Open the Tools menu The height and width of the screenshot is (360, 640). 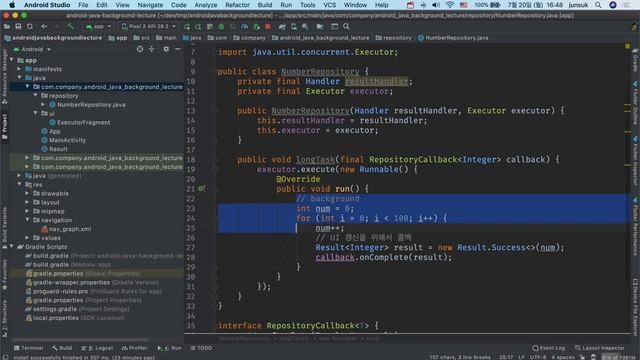click(x=307, y=5)
